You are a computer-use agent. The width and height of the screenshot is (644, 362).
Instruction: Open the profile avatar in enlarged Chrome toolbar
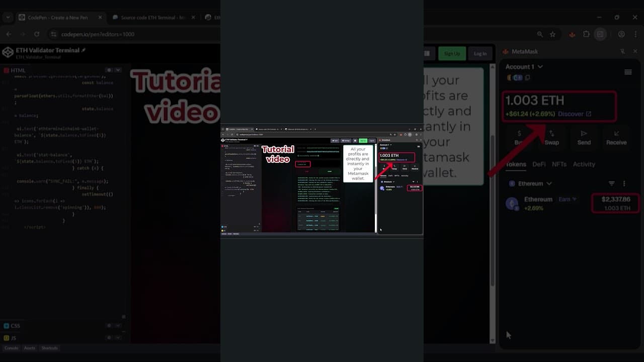click(621, 34)
